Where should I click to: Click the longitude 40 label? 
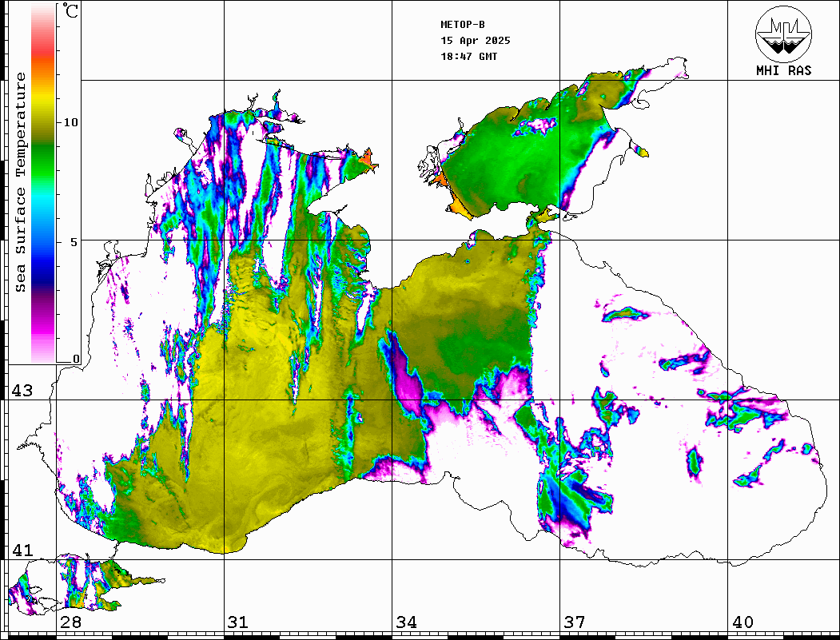tap(742, 622)
